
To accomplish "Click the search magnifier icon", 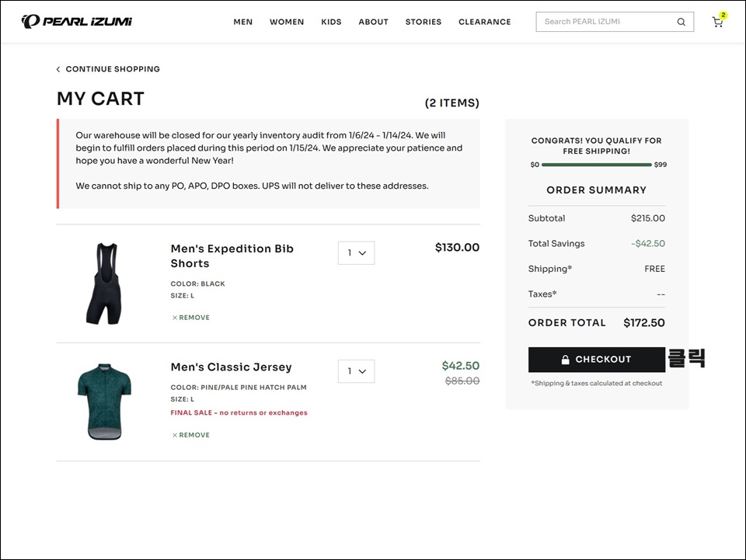I will (x=681, y=22).
